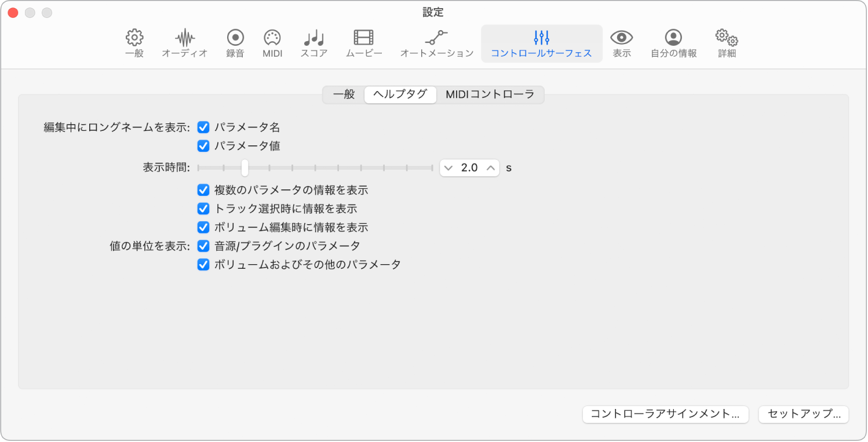Select the オーディオ settings icon
Viewport: 868px width, 442px height.
tap(184, 43)
